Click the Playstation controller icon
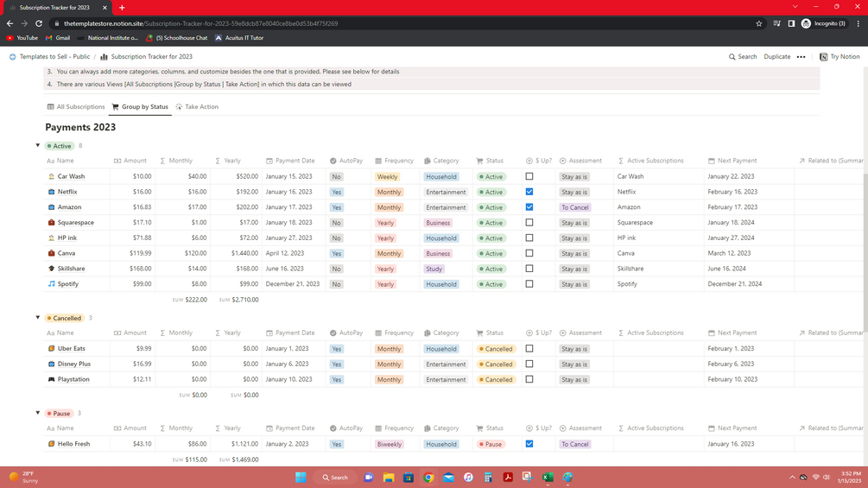Viewport: 868px width, 488px height. [52, 379]
